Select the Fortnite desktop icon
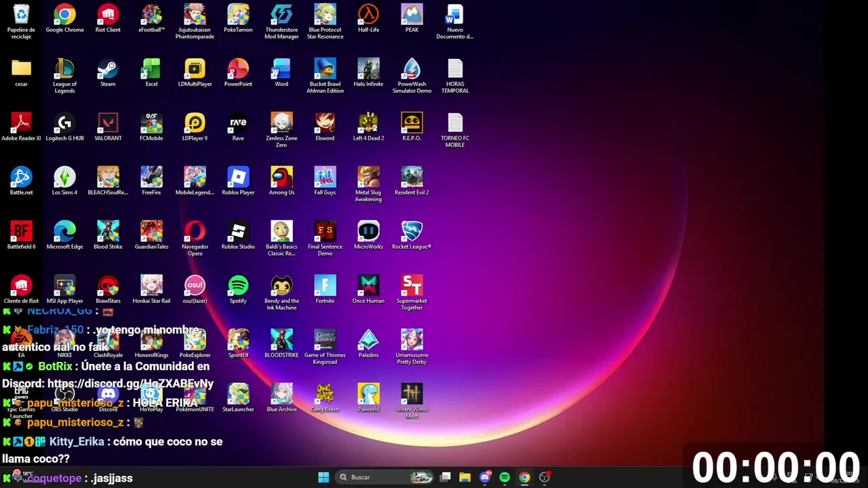The height and width of the screenshot is (488, 868). click(325, 290)
